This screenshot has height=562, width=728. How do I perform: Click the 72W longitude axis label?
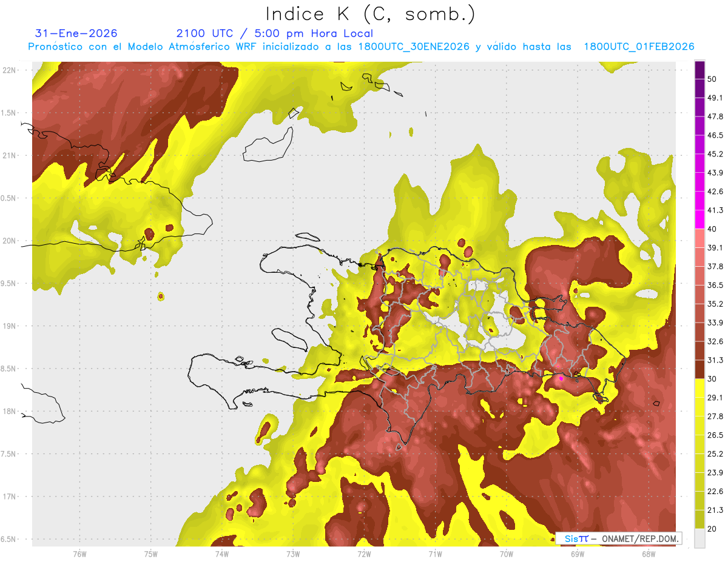[x=364, y=554]
